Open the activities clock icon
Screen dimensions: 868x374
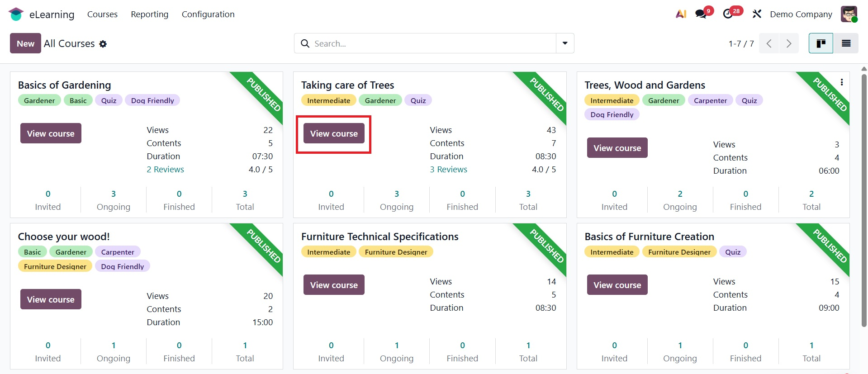pos(728,14)
